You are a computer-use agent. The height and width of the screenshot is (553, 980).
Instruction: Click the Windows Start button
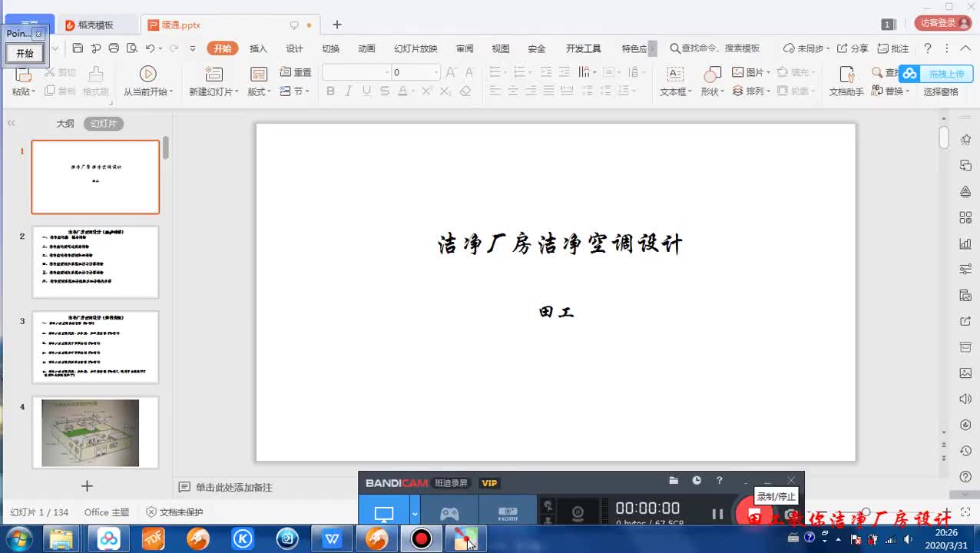coord(18,539)
